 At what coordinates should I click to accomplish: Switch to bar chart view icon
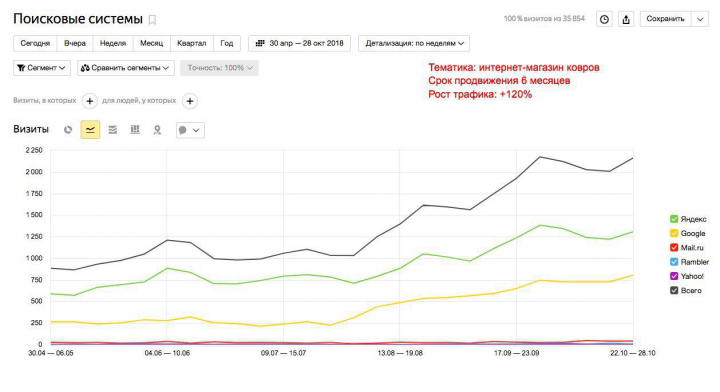[135, 130]
